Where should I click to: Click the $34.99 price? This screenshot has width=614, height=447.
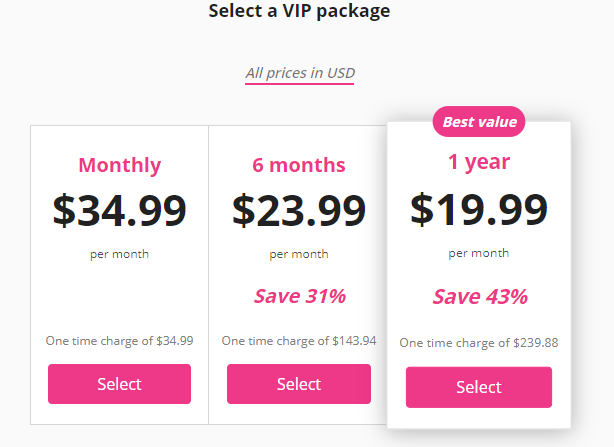119,211
